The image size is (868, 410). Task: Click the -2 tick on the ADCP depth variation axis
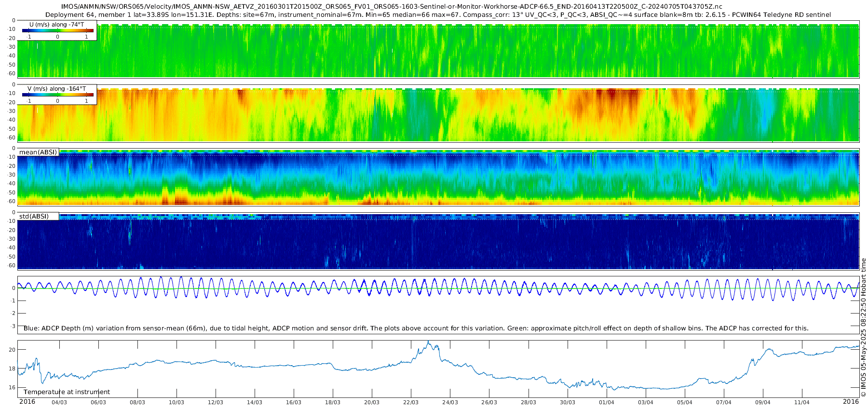click(x=13, y=314)
